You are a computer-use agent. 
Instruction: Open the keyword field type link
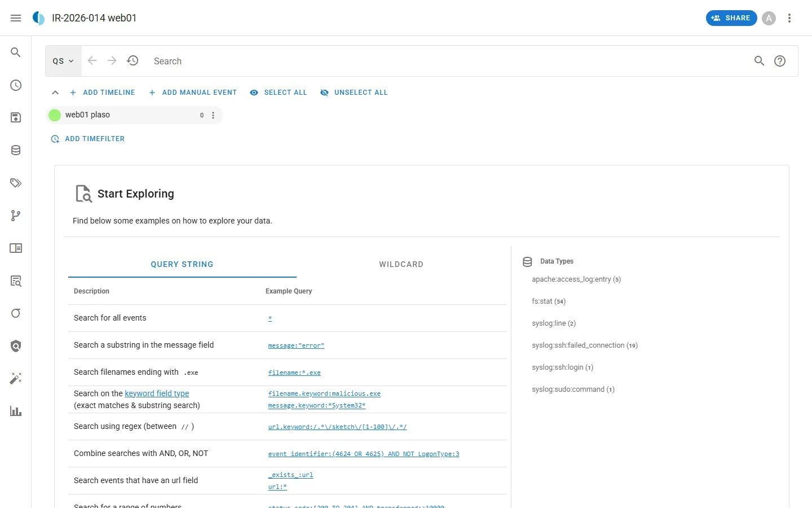[x=157, y=393]
